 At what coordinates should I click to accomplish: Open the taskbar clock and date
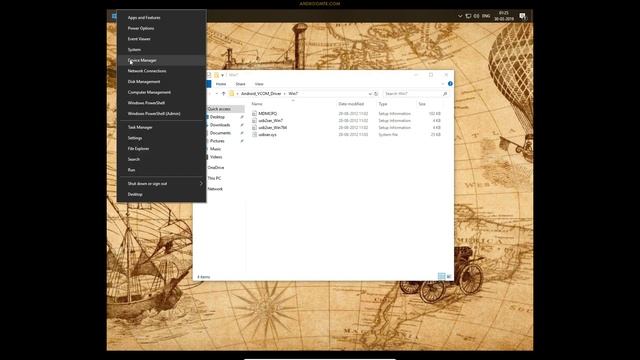(x=504, y=16)
